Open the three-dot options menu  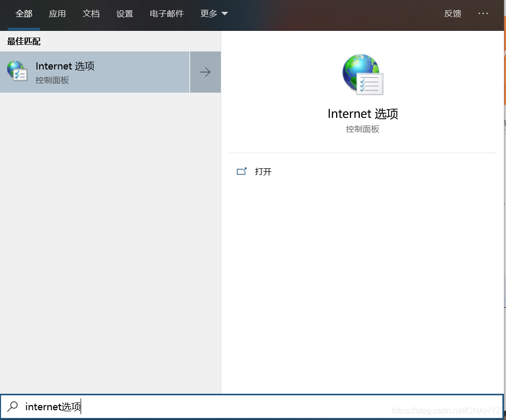483,13
